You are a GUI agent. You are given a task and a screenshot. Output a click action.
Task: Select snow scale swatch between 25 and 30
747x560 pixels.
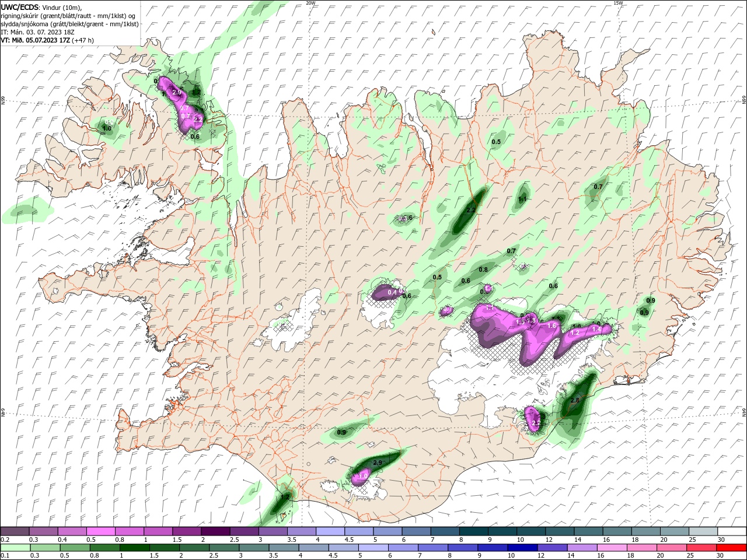tap(704, 531)
